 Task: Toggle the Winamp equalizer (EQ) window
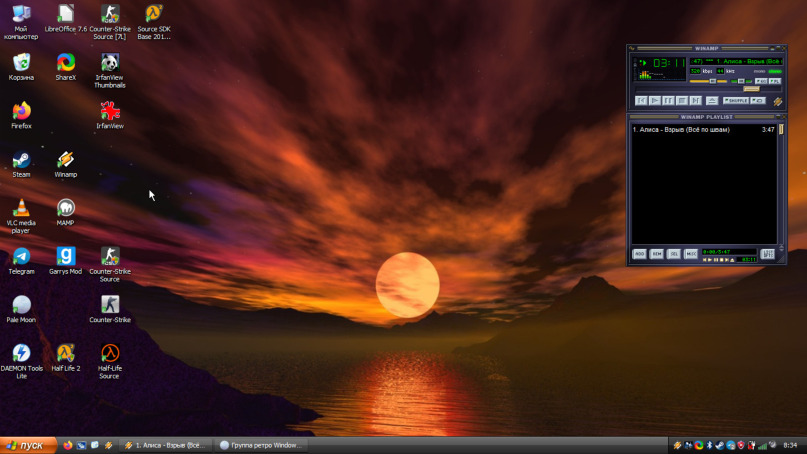pos(761,81)
